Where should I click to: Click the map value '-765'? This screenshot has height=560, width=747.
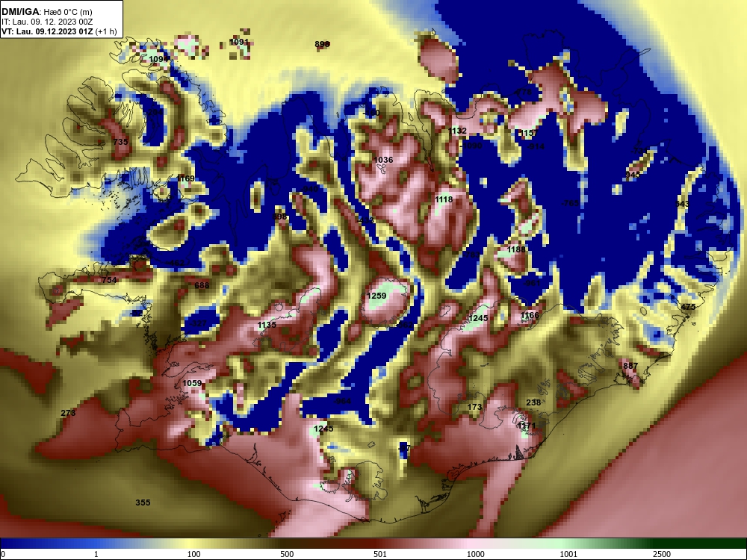coord(570,203)
